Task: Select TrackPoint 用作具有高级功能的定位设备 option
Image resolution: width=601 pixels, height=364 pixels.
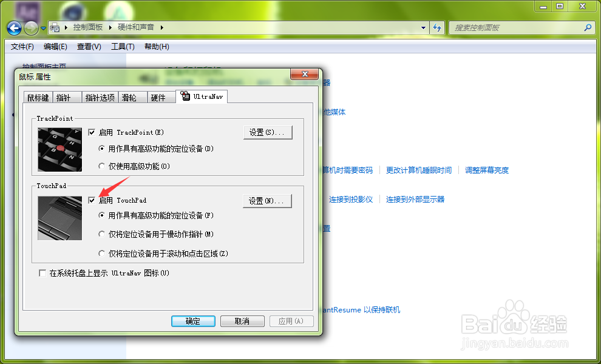Action: pyautogui.click(x=101, y=149)
